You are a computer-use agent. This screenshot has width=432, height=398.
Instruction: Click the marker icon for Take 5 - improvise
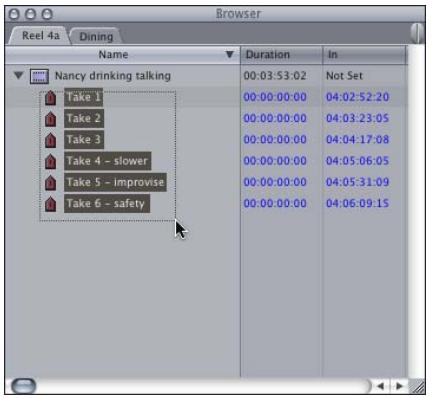(x=50, y=182)
